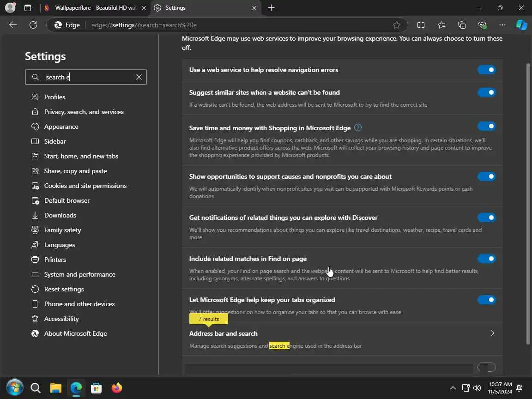Clear the settings search with X
Viewport: 532px width, 399px height.
click(x=139, y=77)
